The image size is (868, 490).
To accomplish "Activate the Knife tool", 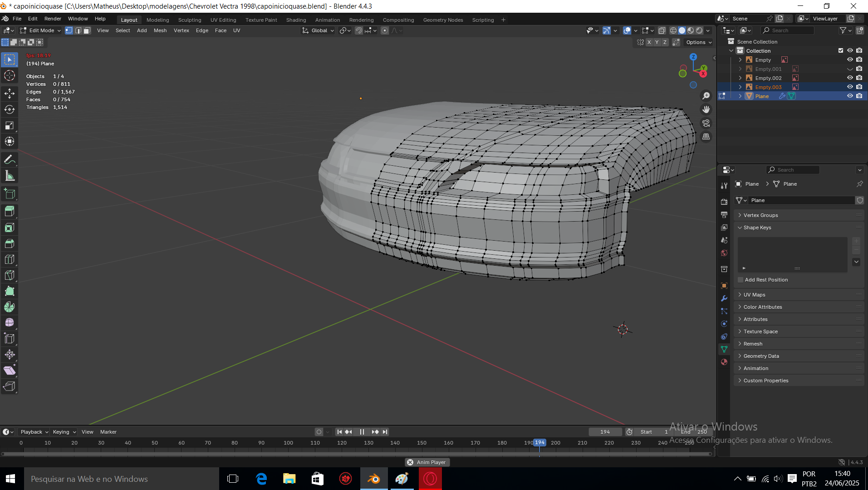I will [10, 275].
